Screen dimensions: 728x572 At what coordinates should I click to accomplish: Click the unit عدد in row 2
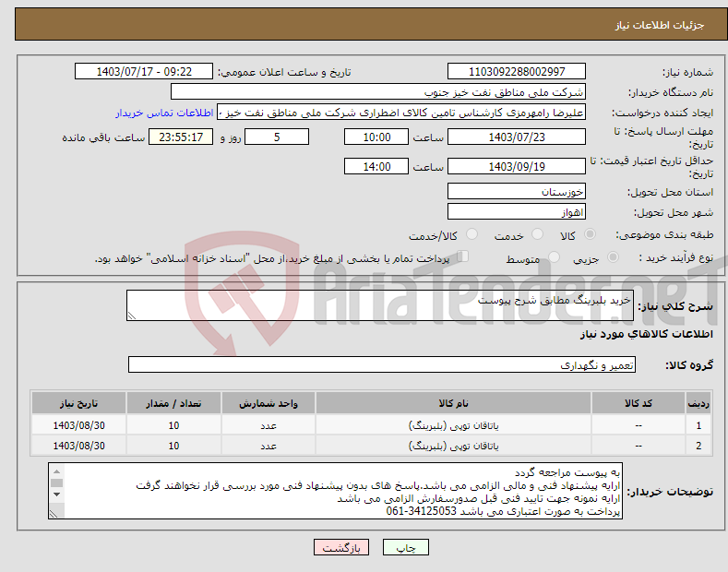pyautogui.click(x=269, y=446)
